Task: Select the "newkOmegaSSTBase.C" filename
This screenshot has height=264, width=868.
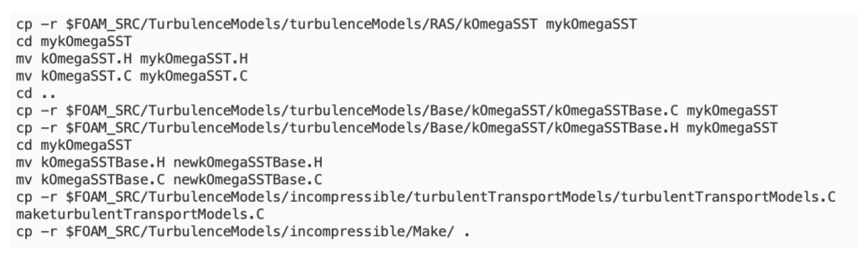Action: pyautogui.click(x=248, y=180)
